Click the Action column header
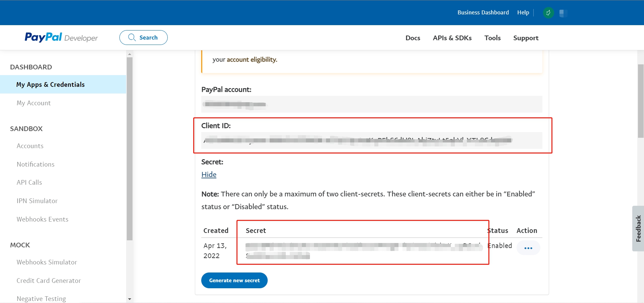The height and width of the screenshot is (303, 644). click(x=527, y=231)
